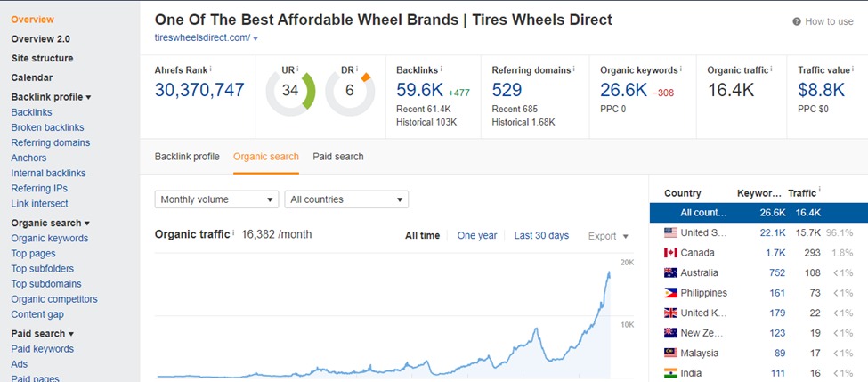Select the All time chart range
The width and height of the screenshot is (868, 382).
pos(422,236)
